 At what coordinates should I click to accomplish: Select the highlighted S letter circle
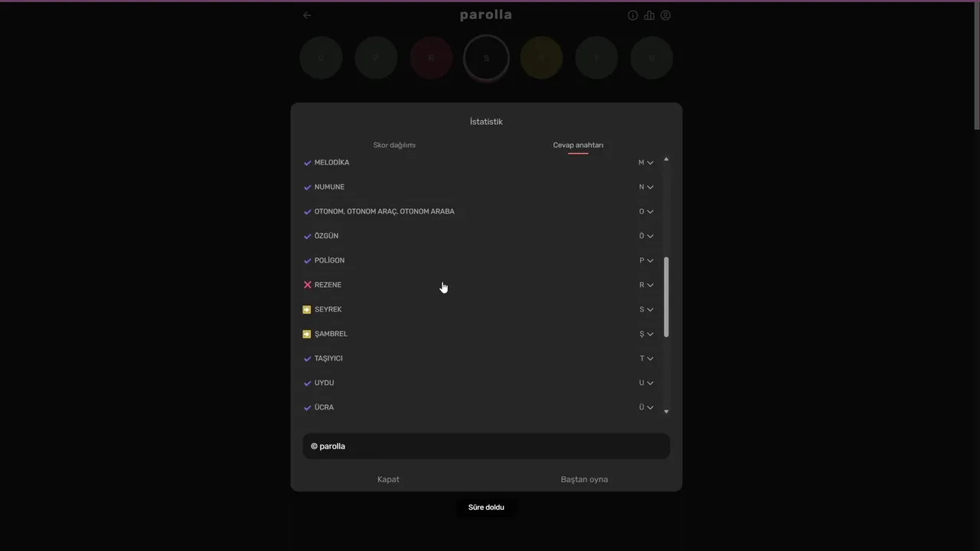pyautogui.click(x=486, y=57)
